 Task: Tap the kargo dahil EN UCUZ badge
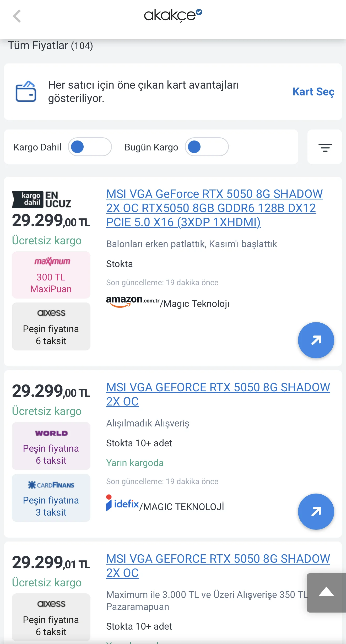tap(41, 199)
